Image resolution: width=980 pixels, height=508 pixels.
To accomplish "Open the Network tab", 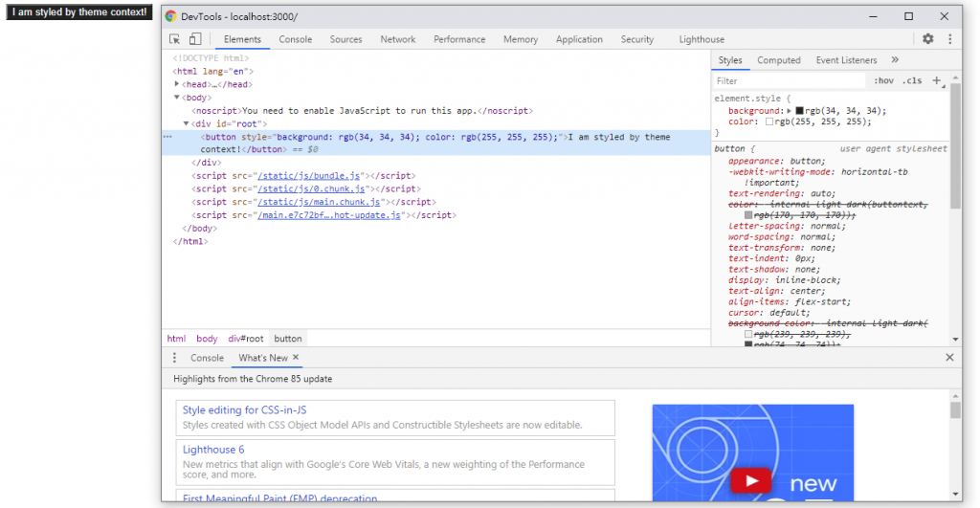I will click(397, 38).
